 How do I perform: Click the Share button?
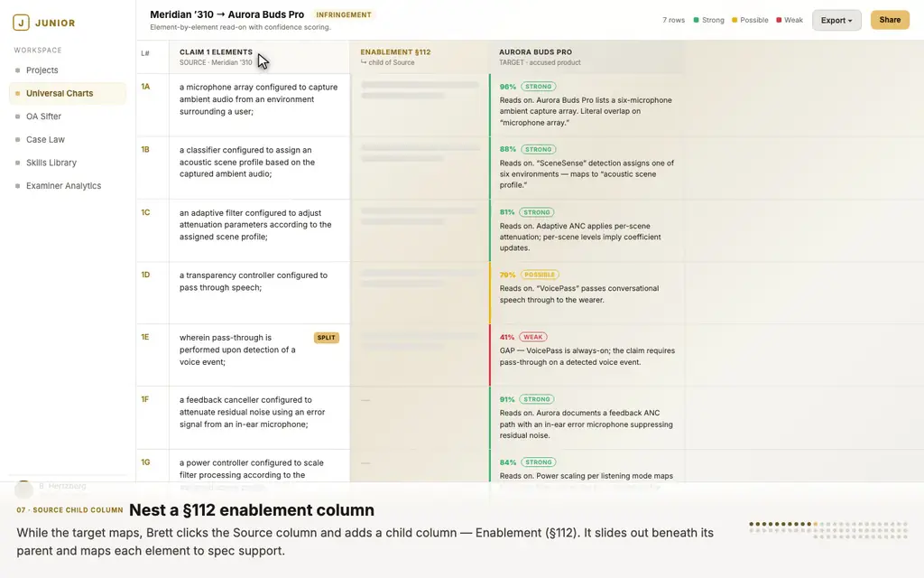coord(890,20)
